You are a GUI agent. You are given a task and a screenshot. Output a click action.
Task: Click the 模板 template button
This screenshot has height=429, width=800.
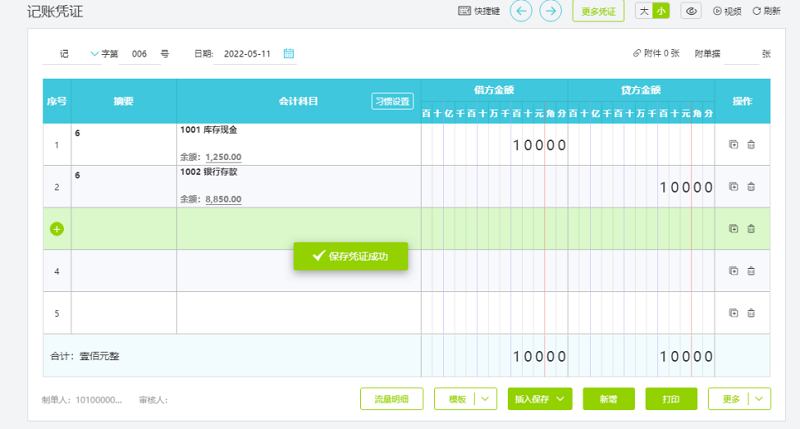click(x=457, y=399)
